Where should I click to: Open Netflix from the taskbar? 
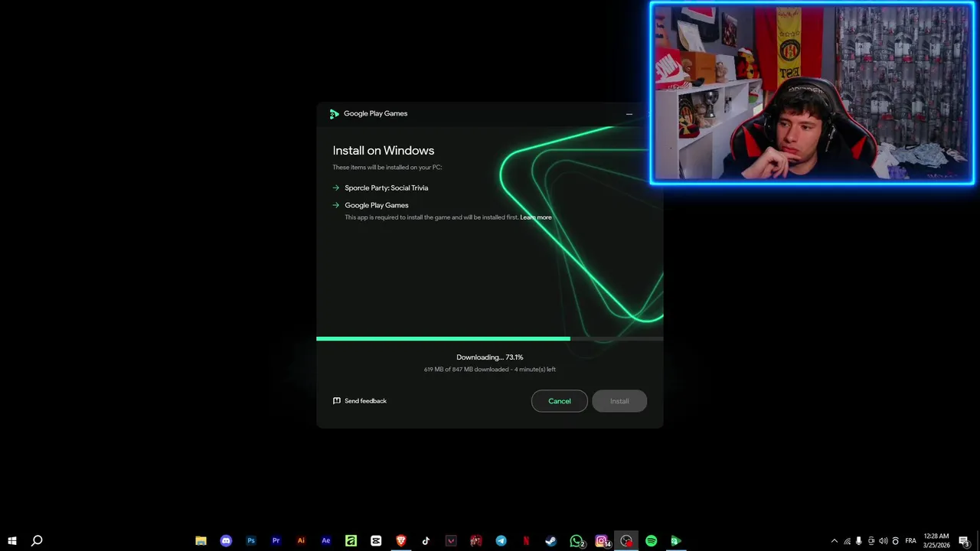tap(526, 541)
